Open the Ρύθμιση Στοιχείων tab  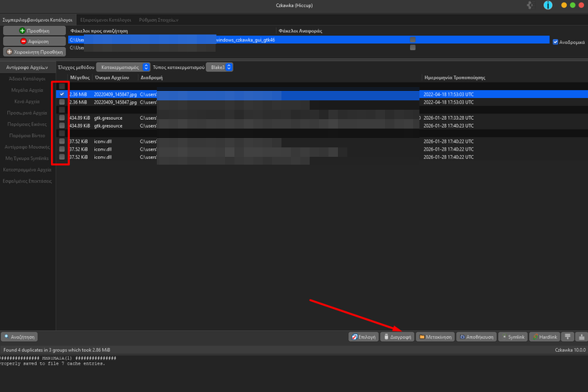160,19
